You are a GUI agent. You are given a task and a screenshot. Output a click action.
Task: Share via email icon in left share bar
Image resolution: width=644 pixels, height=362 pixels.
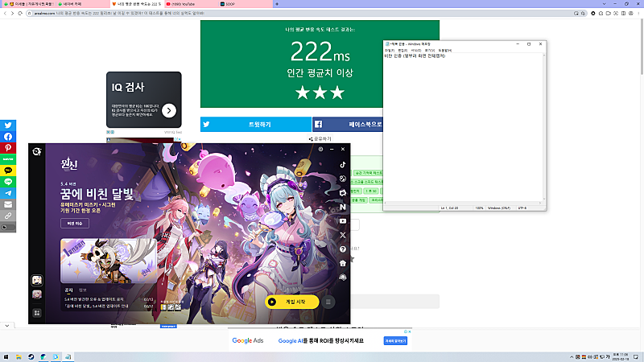pyautogui.click(x=8, y=204)
